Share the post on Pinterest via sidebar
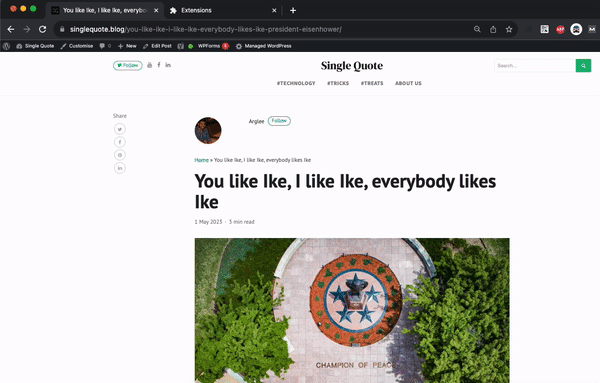 [120, 155]
